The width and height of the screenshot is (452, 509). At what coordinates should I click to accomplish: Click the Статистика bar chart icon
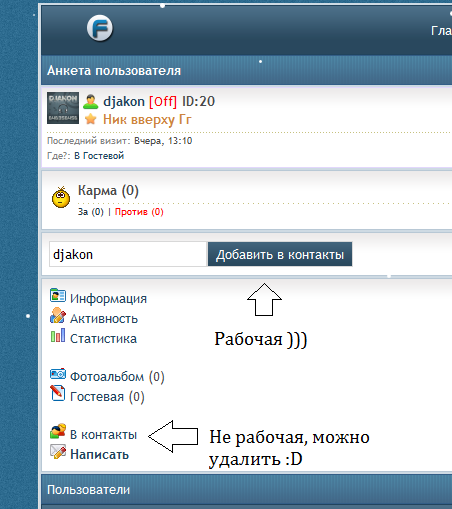tap(58, 335)
